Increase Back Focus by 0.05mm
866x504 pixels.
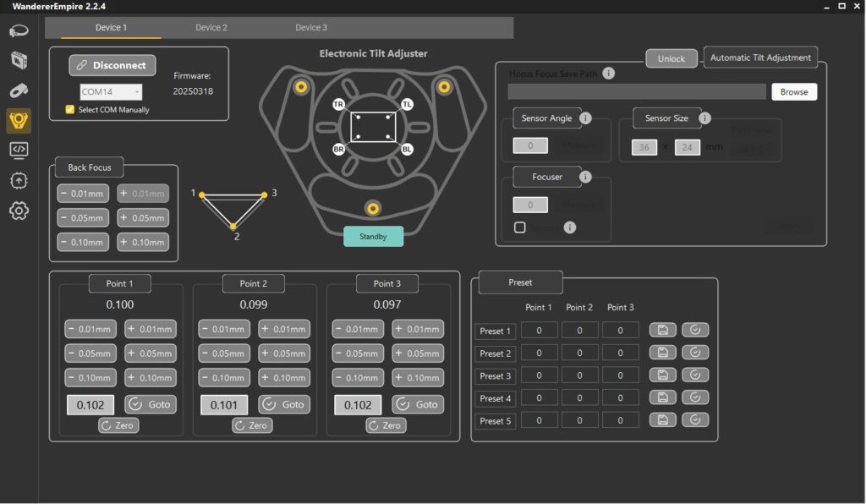pos(142,218)
